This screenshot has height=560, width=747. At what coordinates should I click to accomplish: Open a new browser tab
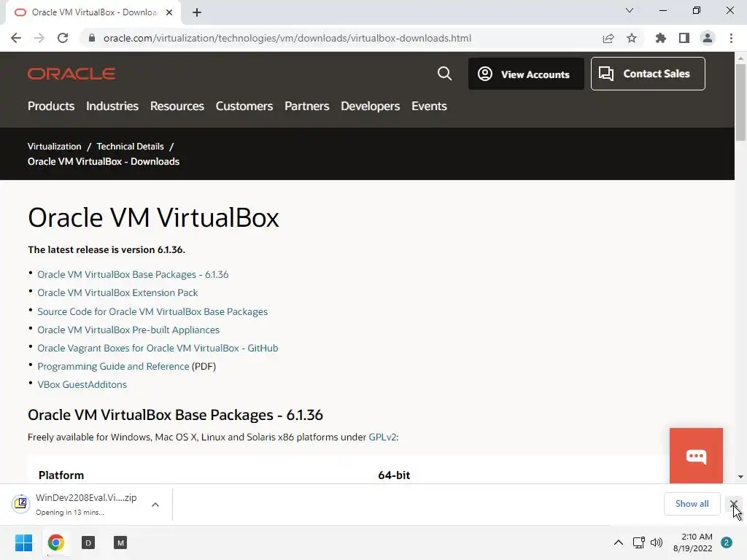197,13
